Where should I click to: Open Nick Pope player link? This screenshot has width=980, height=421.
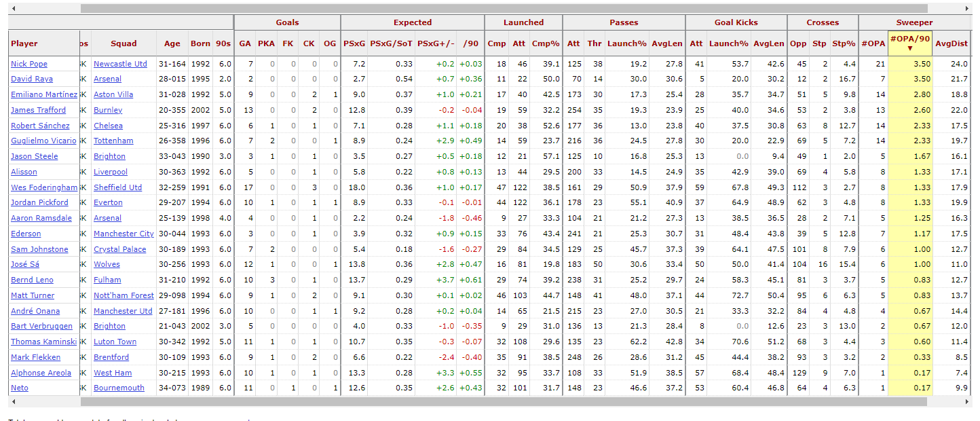point(29,64)
